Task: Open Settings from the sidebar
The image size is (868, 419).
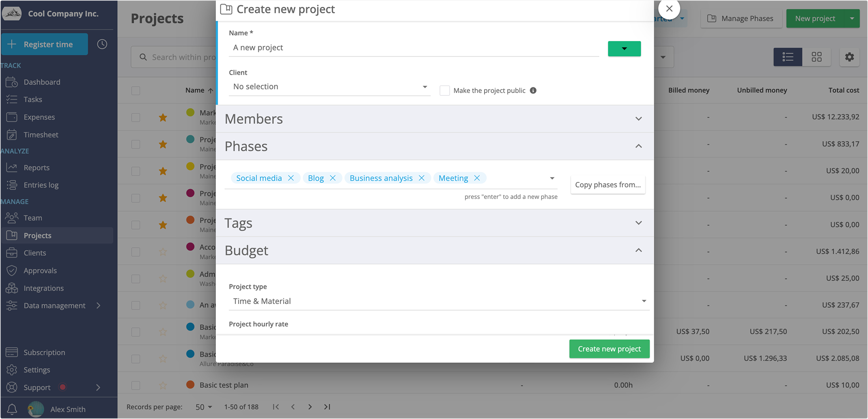Action: point(38,369)
